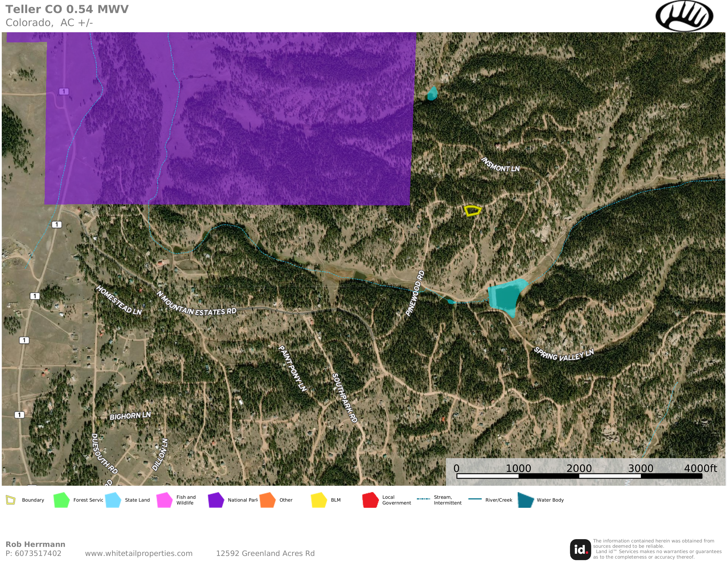728x563 pixels.
Task: Click the Whitetail Properties antler logo
Action: click(x=684, y=16)
